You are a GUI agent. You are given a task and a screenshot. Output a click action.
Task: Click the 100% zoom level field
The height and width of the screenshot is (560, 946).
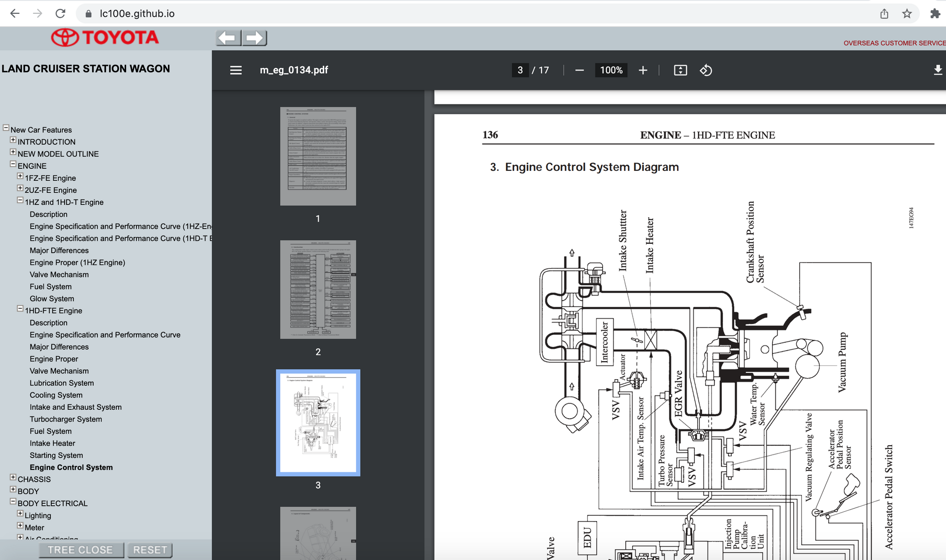[x=611, y=70]
